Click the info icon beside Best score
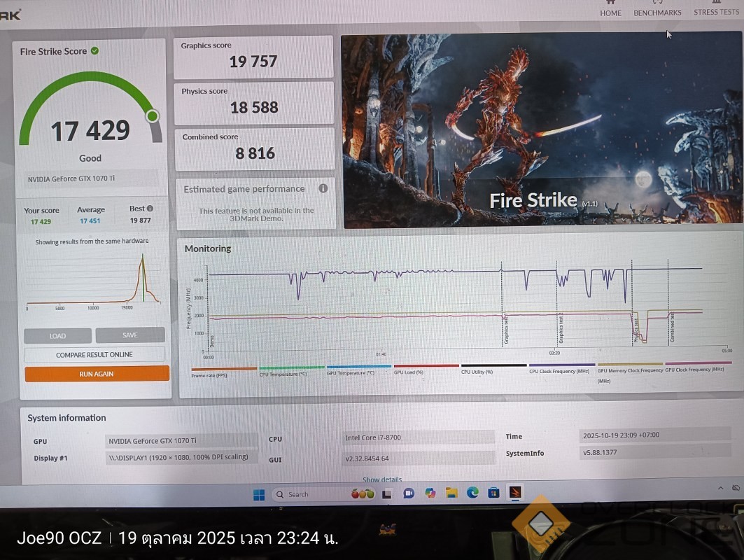Screen dimensions: 744x560 [x=150, y=209]
